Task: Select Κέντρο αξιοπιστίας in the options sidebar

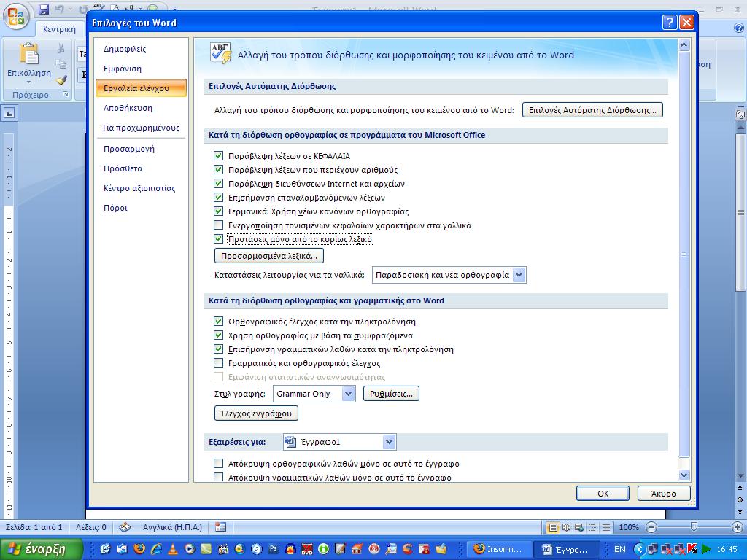Action: (x=139, y=188)
